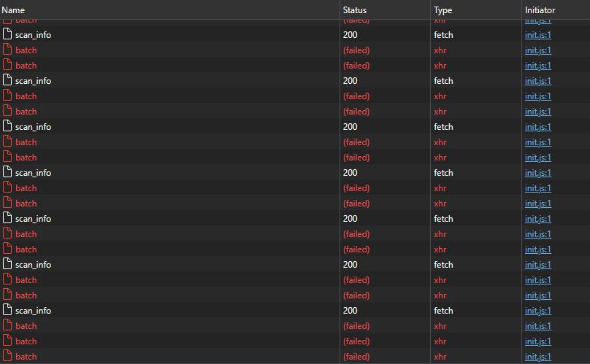Sort requests by the Initiator column header

coord(540,10)
